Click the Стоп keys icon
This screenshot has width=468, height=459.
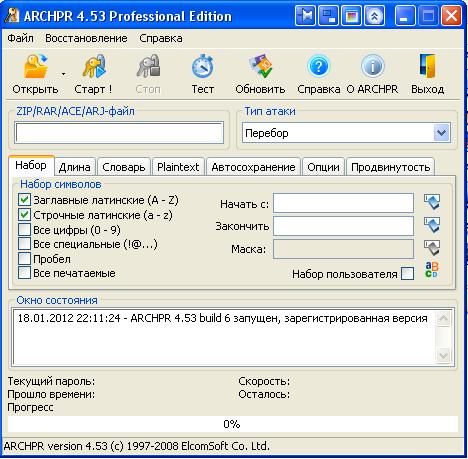coord(148,66)
